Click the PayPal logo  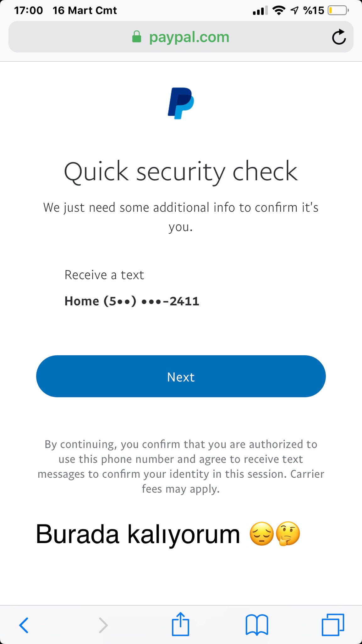[181, 103]
